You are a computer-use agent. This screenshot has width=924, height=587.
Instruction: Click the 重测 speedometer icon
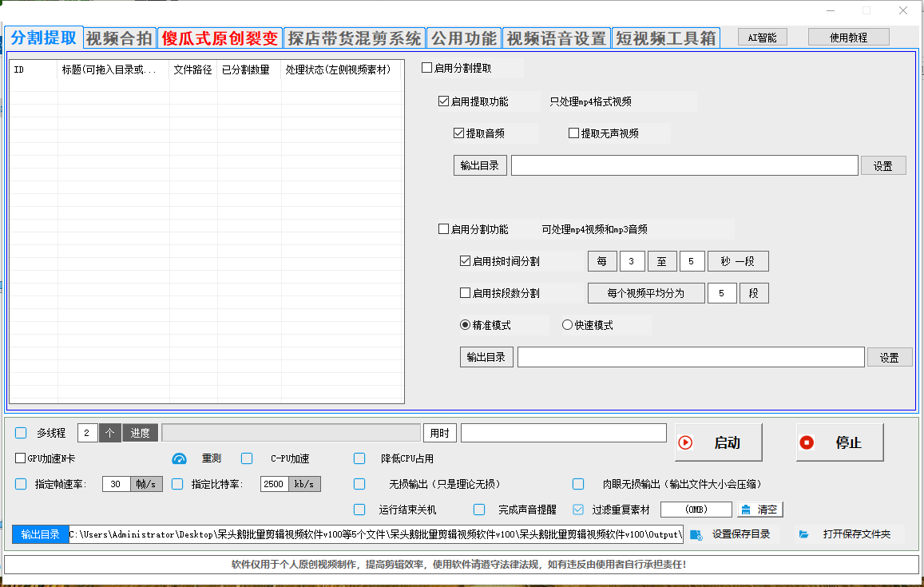pos(178,458)
